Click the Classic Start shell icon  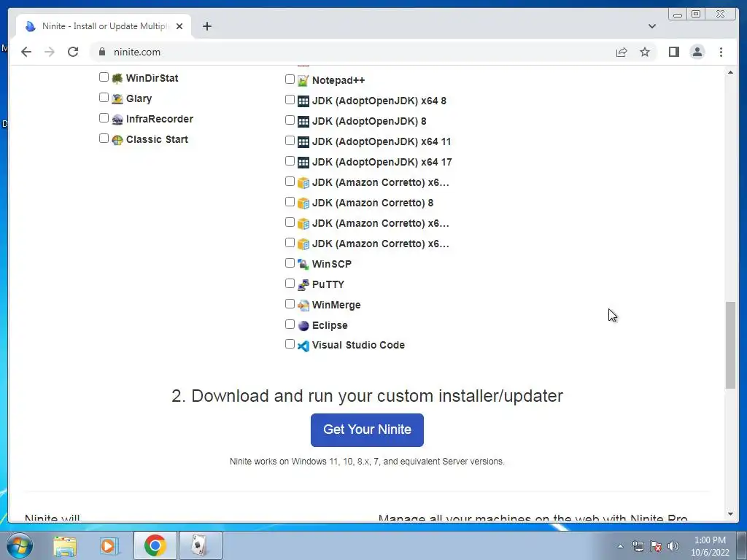click(117, 140)
